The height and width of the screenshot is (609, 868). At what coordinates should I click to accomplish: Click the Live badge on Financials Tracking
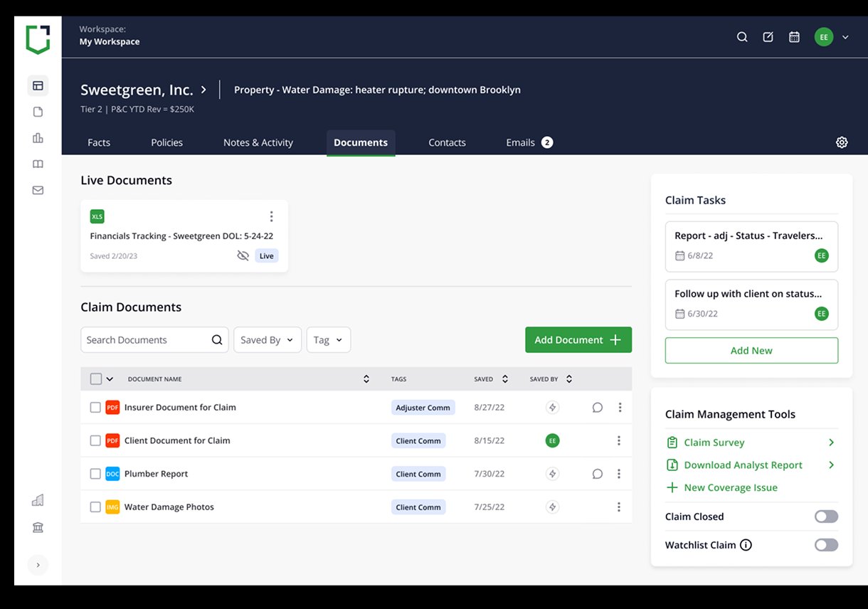[x=267, y=255]
